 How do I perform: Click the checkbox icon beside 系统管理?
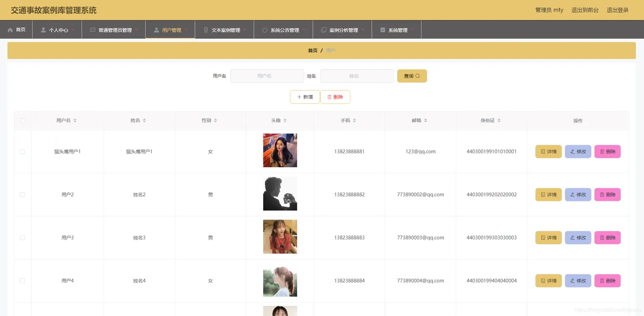point(383,30)
